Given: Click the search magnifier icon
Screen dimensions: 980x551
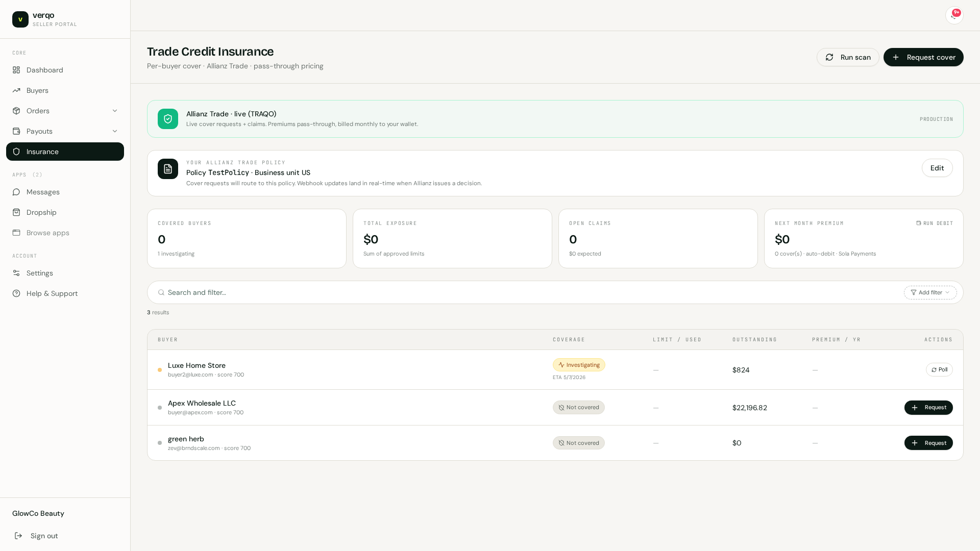Looking at the screenshot, I should [161, 292].
